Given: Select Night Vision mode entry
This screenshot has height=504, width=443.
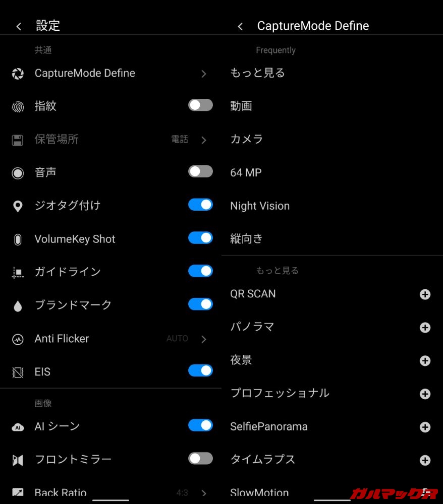Looking at the screenshot, I should coord(260,206).
